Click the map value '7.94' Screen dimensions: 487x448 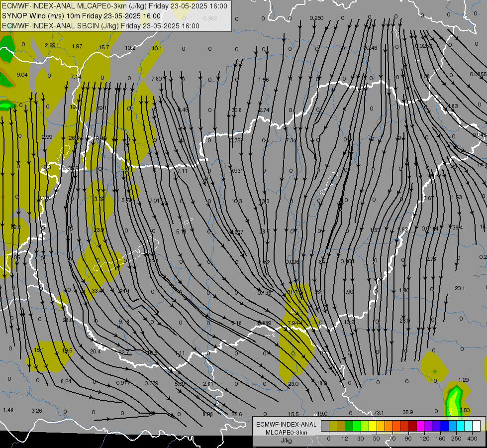coord(293,323)
